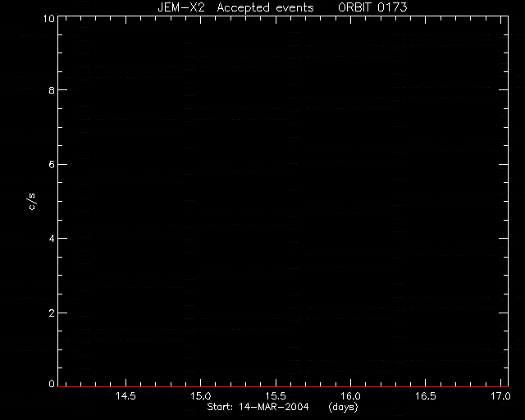Click the red baseline data line
Viewport: 525px width, 420px height.
(283, 386)
